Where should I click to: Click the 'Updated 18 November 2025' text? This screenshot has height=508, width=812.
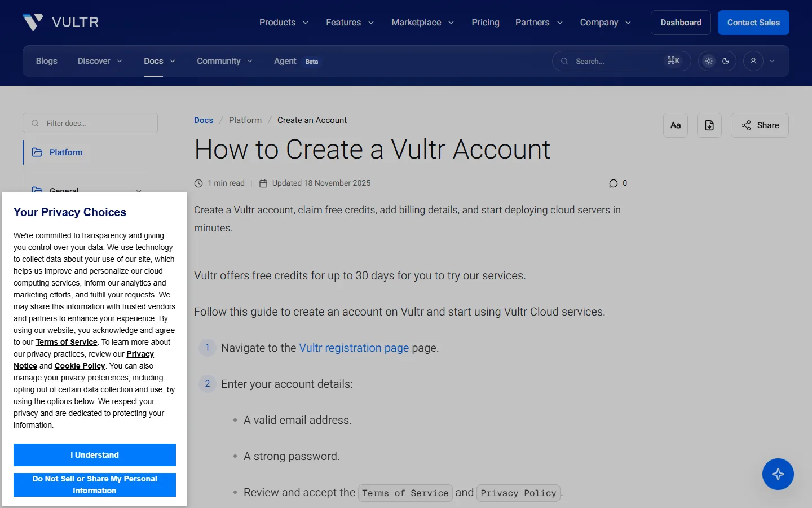coord(321,183)
